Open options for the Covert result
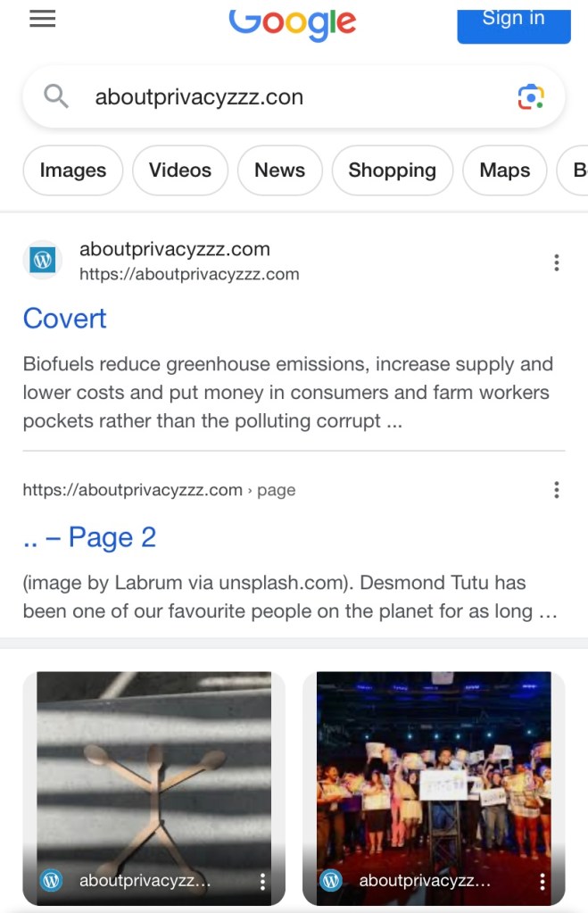The height and width of the screenshot is (913, 588). (x=556, y=262)
